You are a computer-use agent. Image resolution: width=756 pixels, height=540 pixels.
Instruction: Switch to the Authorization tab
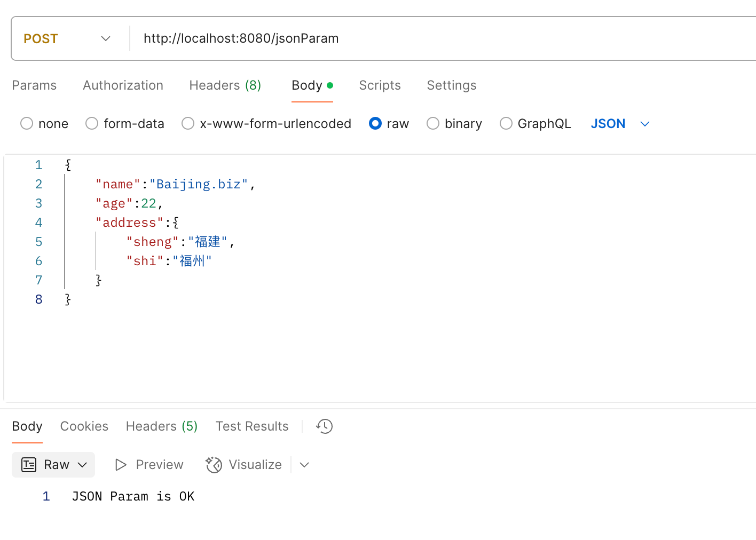point(123,85)
